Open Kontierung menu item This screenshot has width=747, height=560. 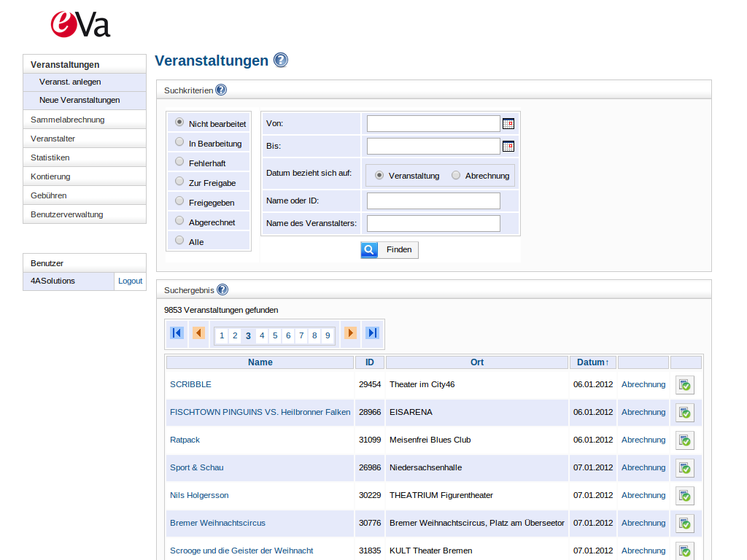pos(85,176)
